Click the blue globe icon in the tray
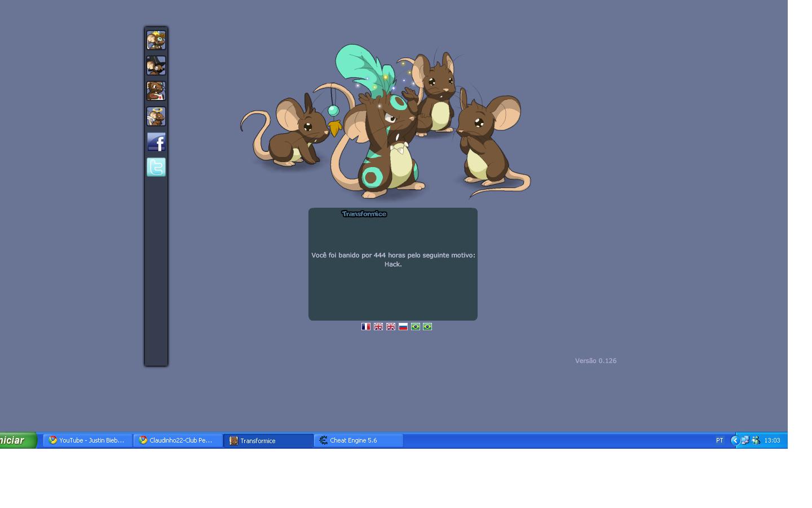812x508 pixels. (x=735, y=440)
